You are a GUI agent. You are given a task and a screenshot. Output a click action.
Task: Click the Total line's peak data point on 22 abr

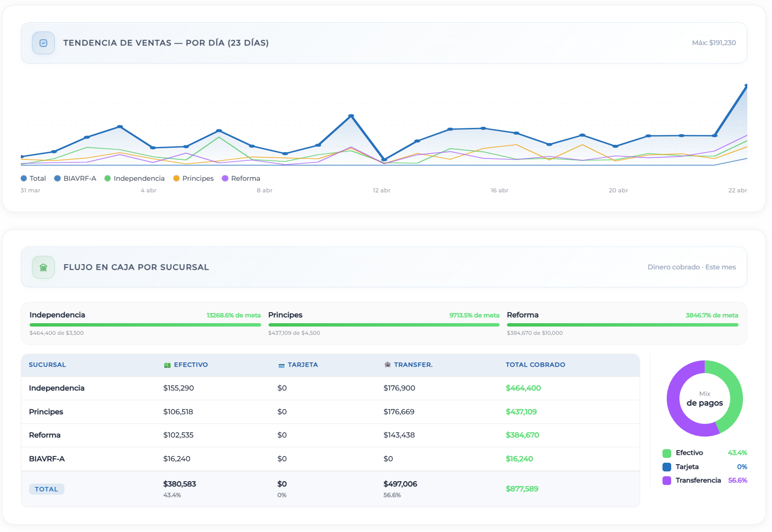tap(746, 86)
